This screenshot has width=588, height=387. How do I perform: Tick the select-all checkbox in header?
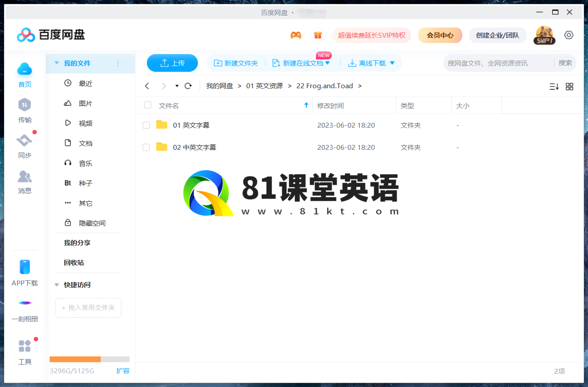pos(148,105)
